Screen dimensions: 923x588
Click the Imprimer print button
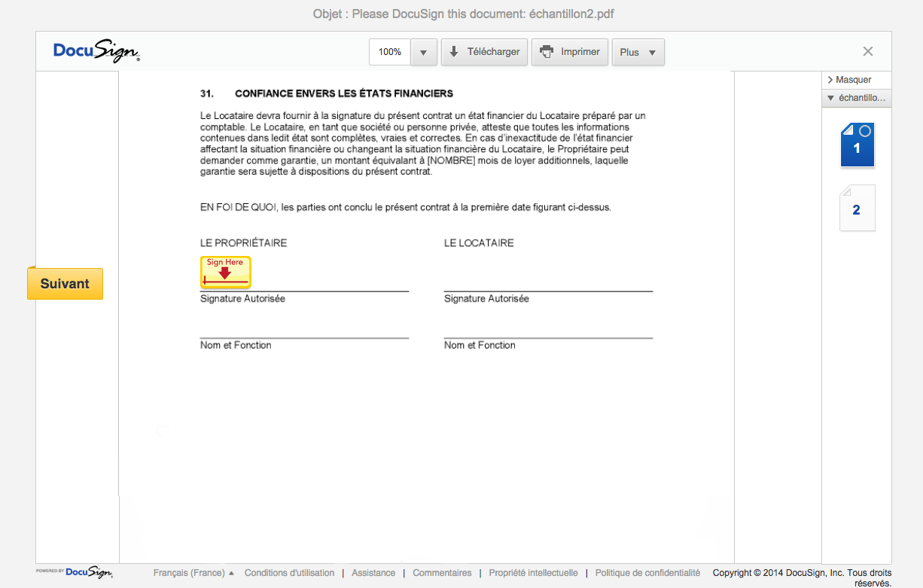point(570,52)
